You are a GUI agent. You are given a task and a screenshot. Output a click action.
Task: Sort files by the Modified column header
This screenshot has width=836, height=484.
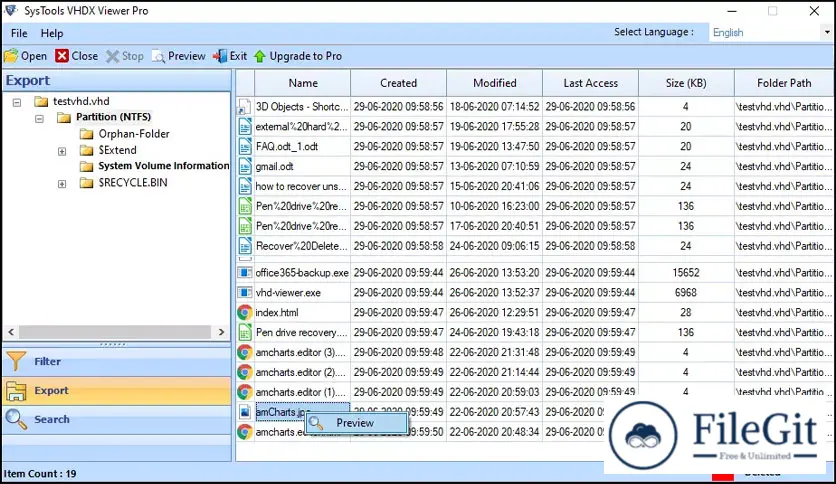click(494, 83)
